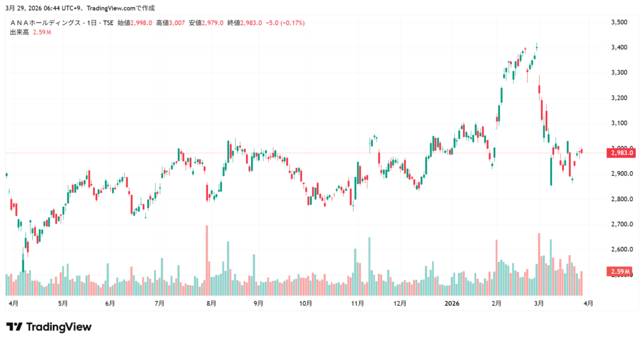Click the 2,900.0 price axis label
Image resolution: width=644 pixels, height=343 pixels.
click(x=622, y=174)
